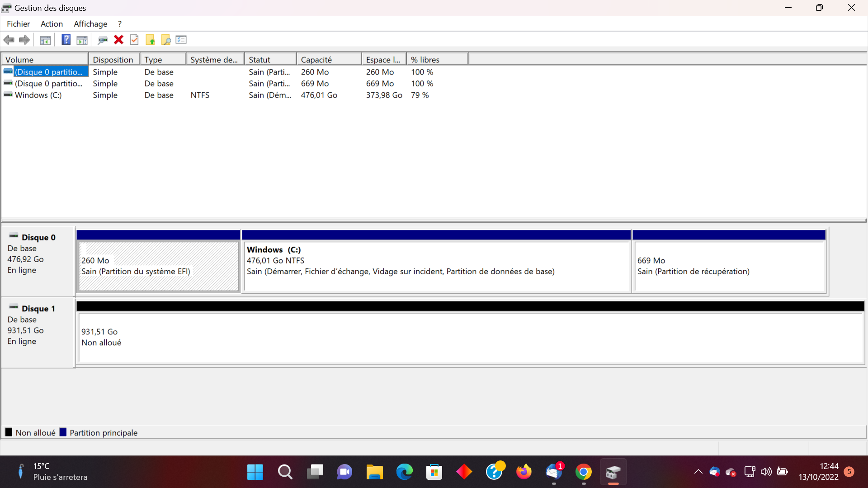The height and width of the screenshot is (488, 868).
Task: Show hidden system tray icons chevron
Action: [698, 472]
